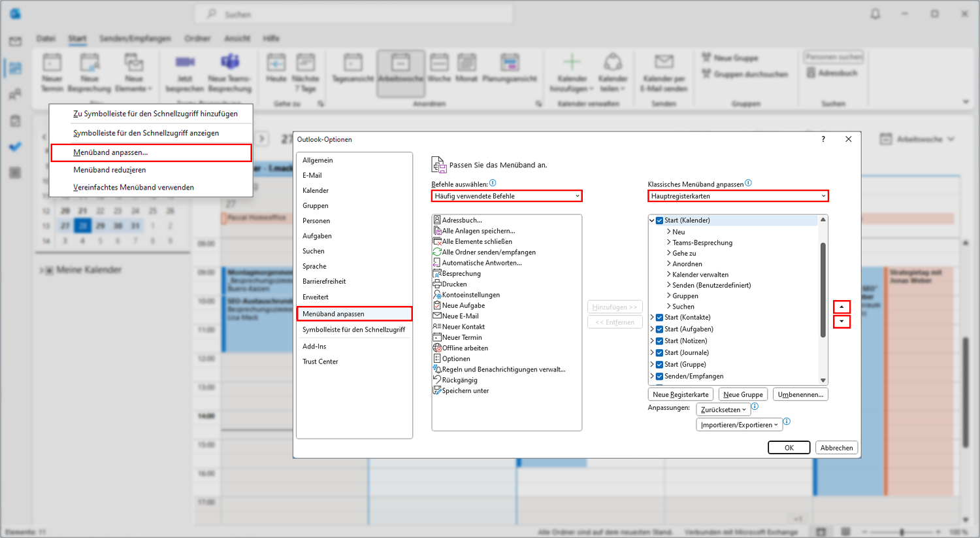Collapse Start (Kalender) tree node

coord(652,220)
